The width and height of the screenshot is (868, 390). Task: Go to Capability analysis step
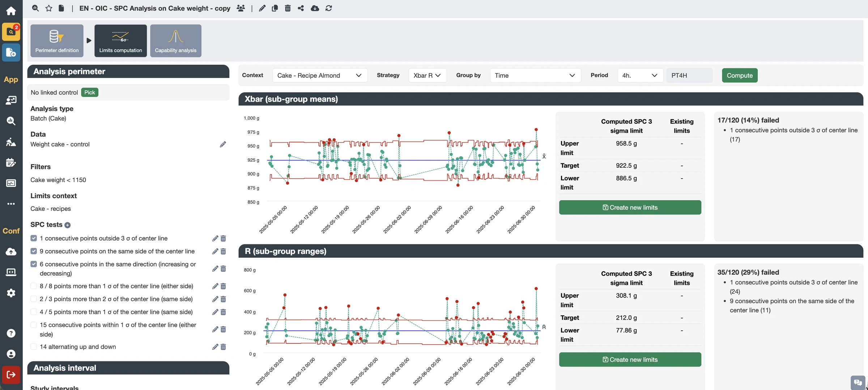pyautogui.click(x=176, y=41)
